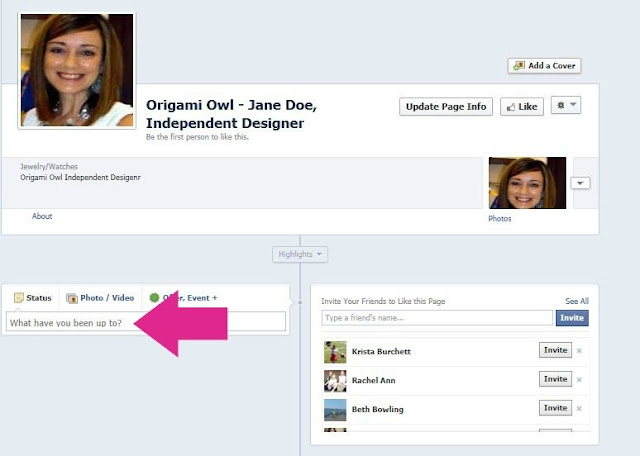Open Rachel Ann's name

click(373, 380)
